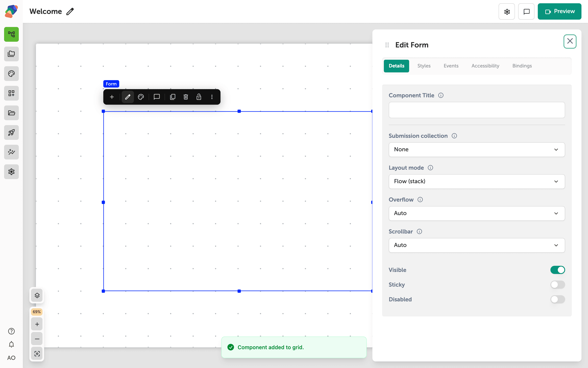Viewport: 588px width, 368px height.
Task: Open the gear settings sidebar icon
Action: (x=11, y=172)
